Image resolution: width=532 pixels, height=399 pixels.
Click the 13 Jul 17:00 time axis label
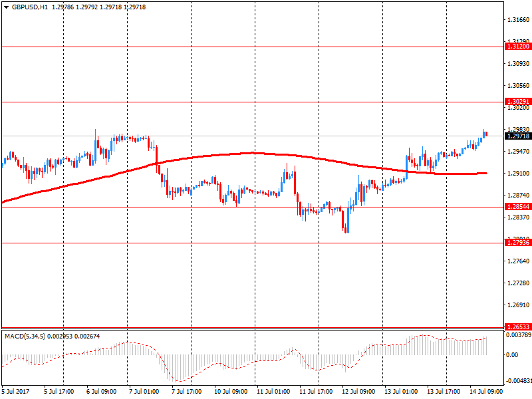tap(444, 392)
